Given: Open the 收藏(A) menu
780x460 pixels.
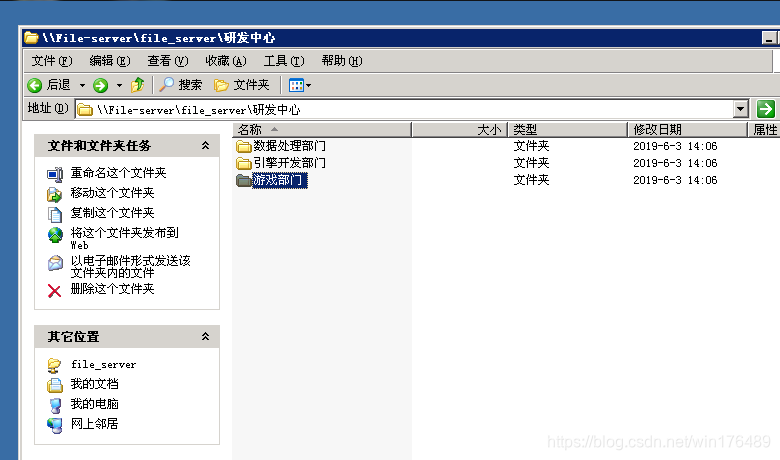Looking at the screenshot, I should (226, 61).
